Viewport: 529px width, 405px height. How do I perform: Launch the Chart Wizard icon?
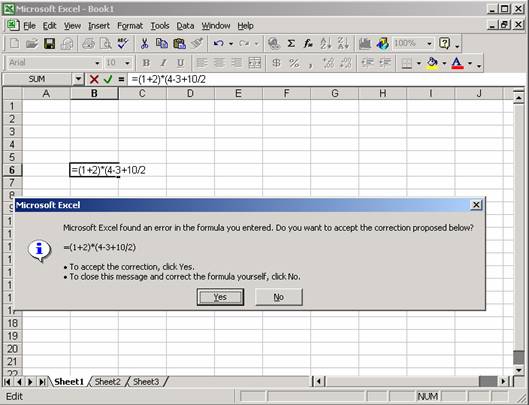(365, 44)
